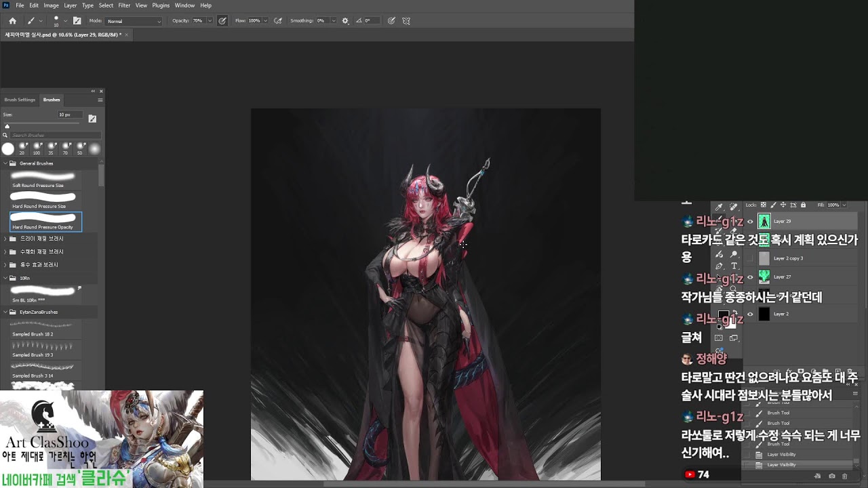This screenshot has height=488, width=868.
Task: Enable lock transparent pixels icon
Action: pos(763,205)
